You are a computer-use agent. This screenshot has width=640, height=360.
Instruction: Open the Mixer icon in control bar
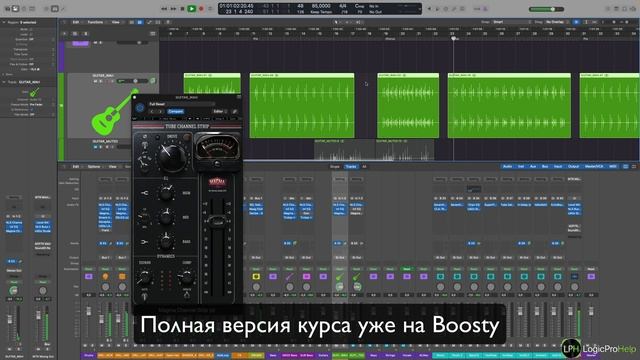click(x=54, y=9)
